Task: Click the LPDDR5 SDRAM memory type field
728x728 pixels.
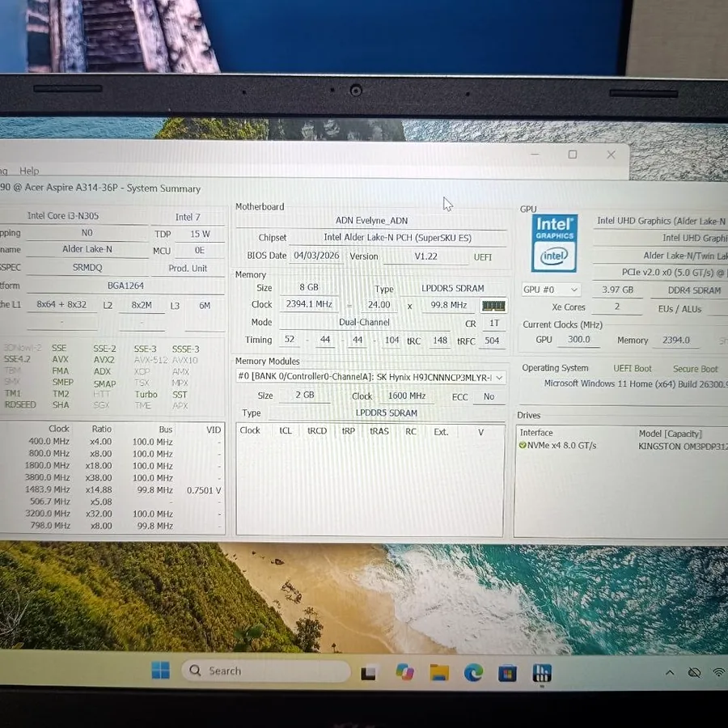Action: 453,288
